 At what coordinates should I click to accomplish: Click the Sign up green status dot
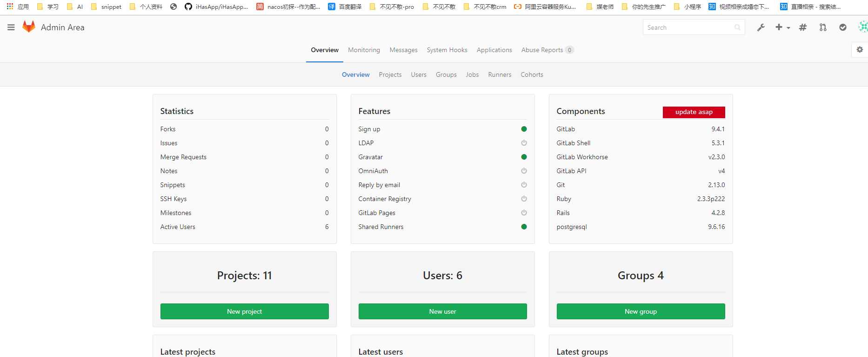click(524, 129)
